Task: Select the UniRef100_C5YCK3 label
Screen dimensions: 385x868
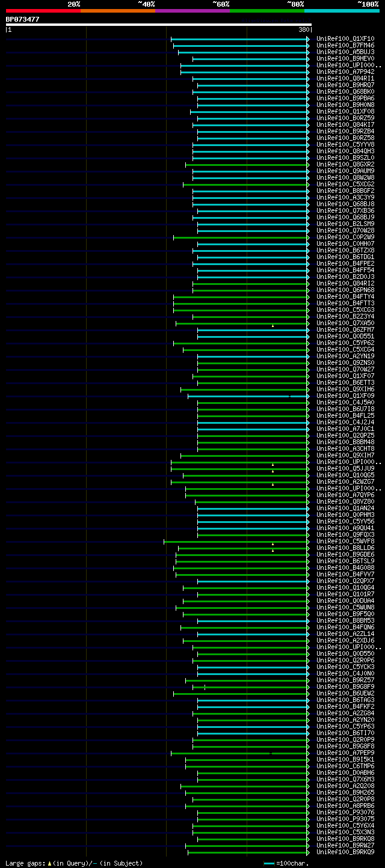Action: coord(345,667)
